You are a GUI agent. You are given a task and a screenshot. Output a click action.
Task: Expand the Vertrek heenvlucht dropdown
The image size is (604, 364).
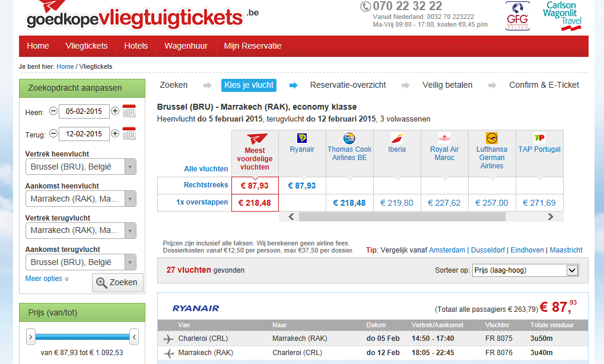pyautogui.click(x=81, y=167)
